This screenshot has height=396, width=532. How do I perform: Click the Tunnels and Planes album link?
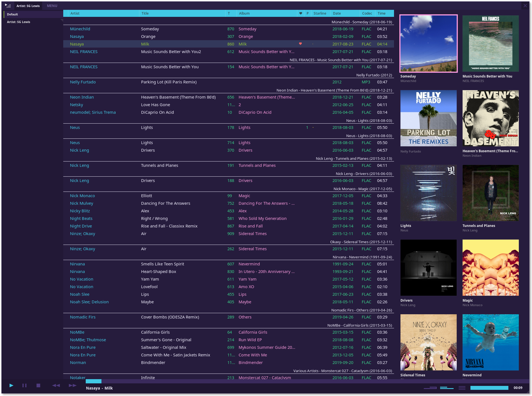[257, 165]
